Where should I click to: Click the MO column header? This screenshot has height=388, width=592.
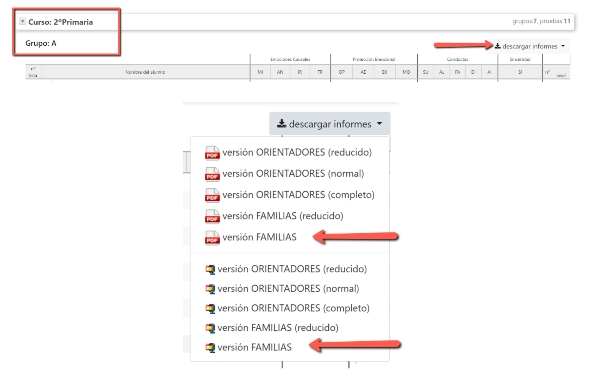click(x=406, y=72)
